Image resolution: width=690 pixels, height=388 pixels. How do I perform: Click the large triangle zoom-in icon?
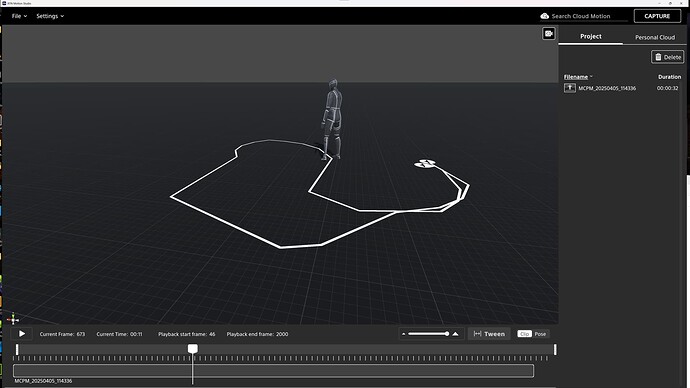[x=455, y=334]
